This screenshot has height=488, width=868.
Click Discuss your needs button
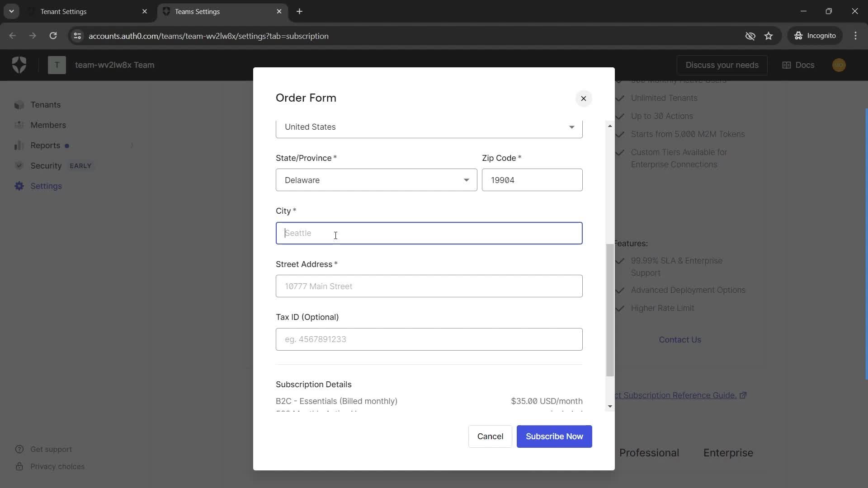722,65
